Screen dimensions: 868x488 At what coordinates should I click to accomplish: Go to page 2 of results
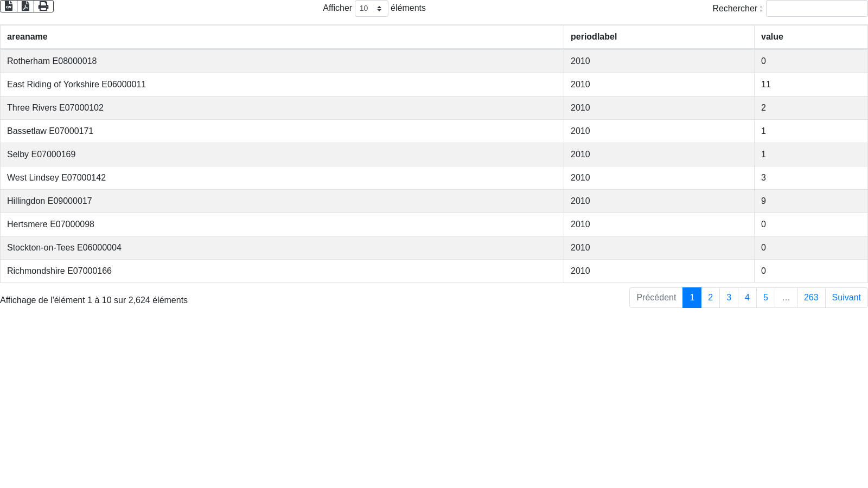pos(710,298)
